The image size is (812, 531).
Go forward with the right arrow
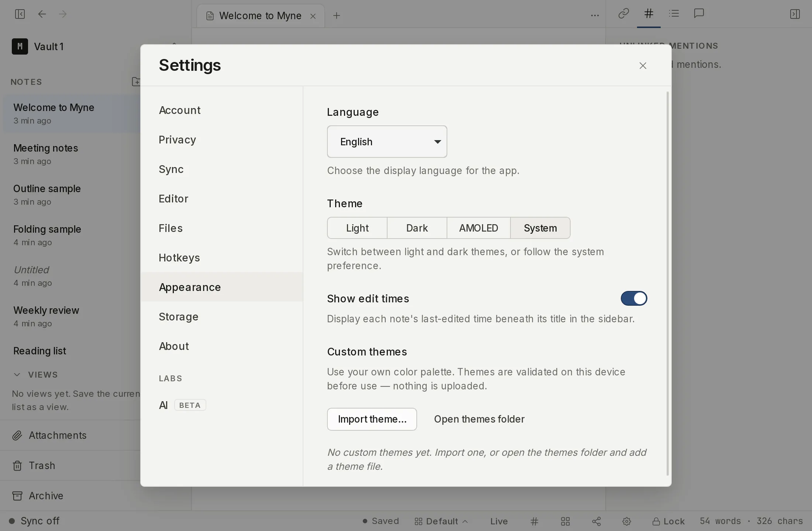(63, 14)
